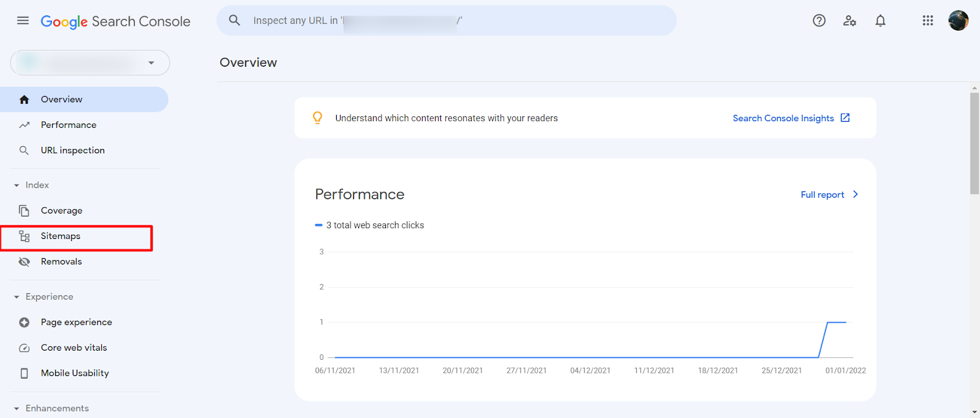Click the external link icon beside Search Console Insights
Screen dimensions: 980x418
coord(845,118)
